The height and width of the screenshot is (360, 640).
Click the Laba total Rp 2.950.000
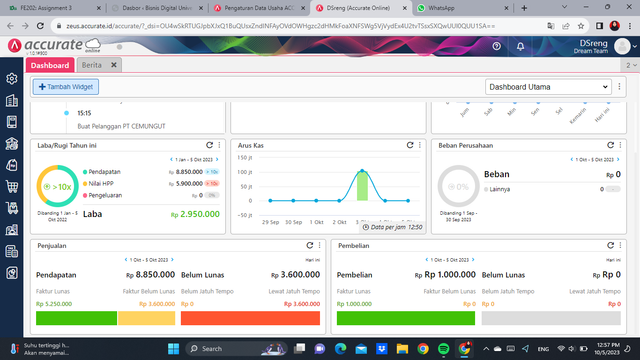pyautogui.click(x=195, y=214)
